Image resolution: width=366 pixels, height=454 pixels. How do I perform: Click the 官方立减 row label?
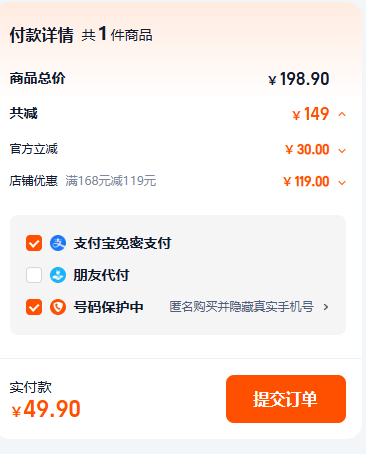34,149
